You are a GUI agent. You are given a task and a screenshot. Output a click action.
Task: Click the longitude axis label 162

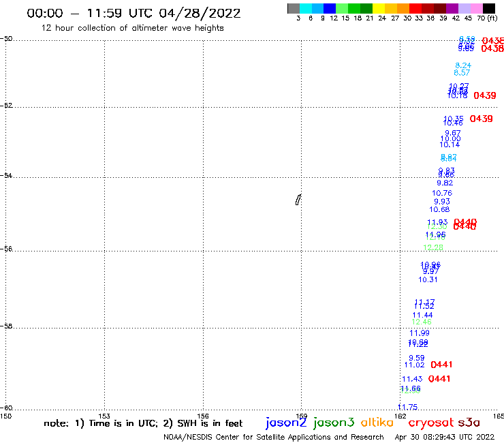(x=400, y=416)
